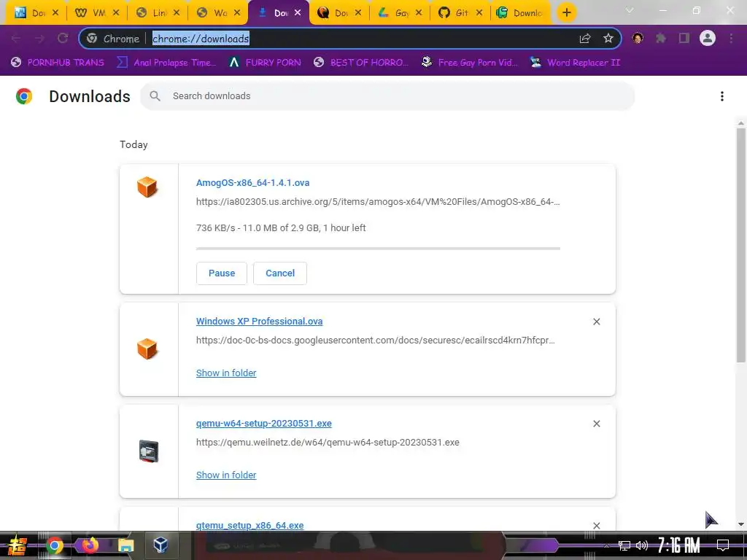Image resolution: width=747 pixels, height=560 pixels.
Task: Open VirtualBox from the taskbar
Action: [161, 545]
